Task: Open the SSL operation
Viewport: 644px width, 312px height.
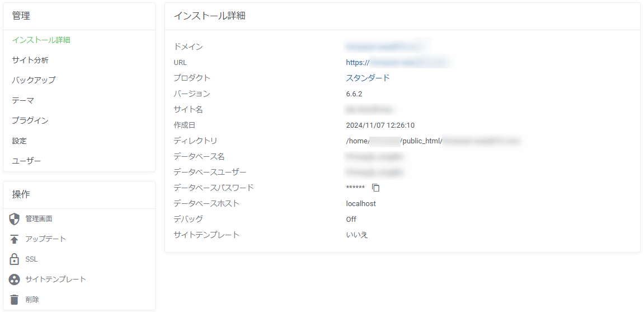Action: [x=32, y=259]
